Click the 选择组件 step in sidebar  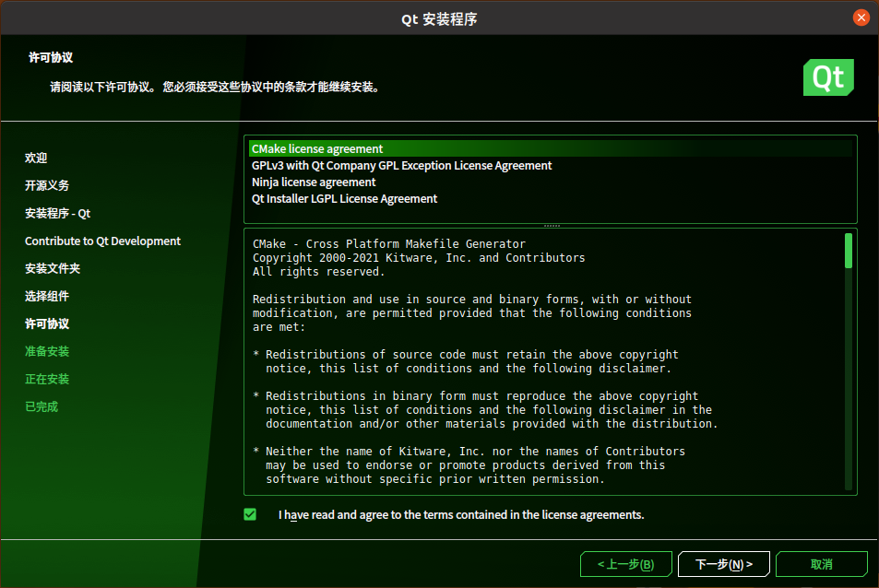(x=47, y=296)
